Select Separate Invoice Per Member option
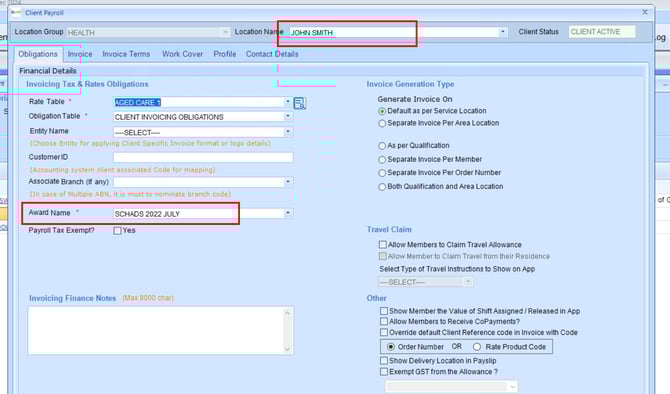Viewport: 670px width, 394px height. [x=382, y=160]
